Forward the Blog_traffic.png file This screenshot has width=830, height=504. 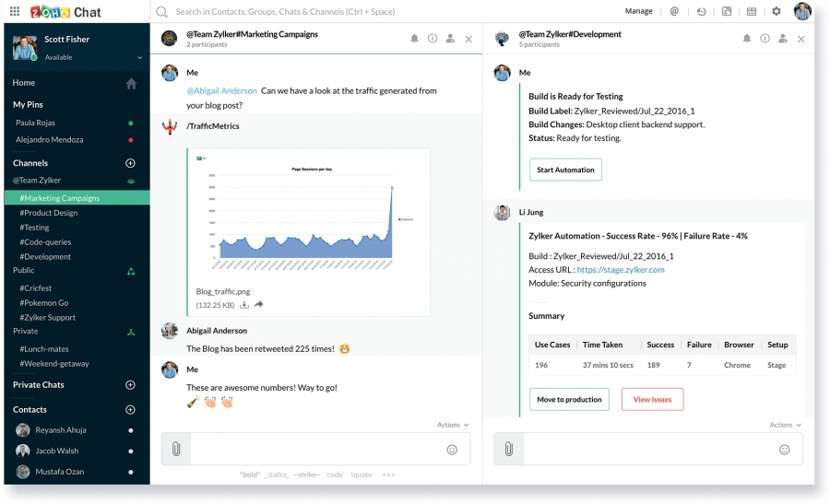click(x=259, y=304)
